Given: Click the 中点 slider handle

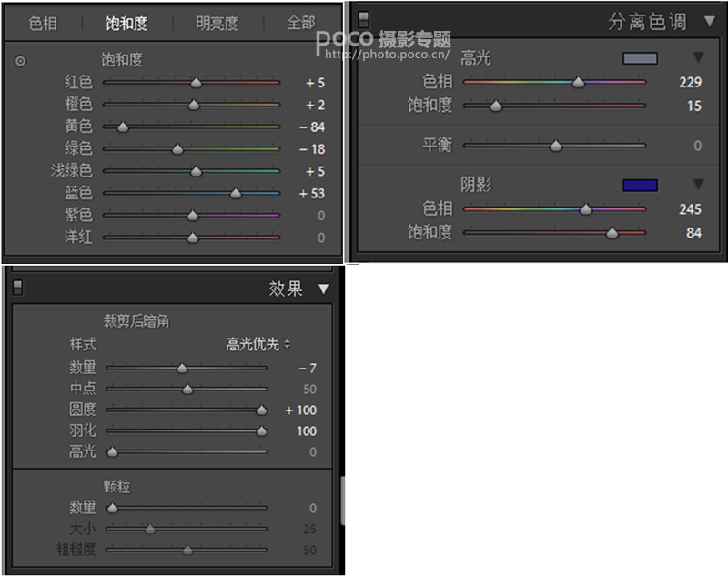Looking at the screenshot, I should [x=187, y=390].
